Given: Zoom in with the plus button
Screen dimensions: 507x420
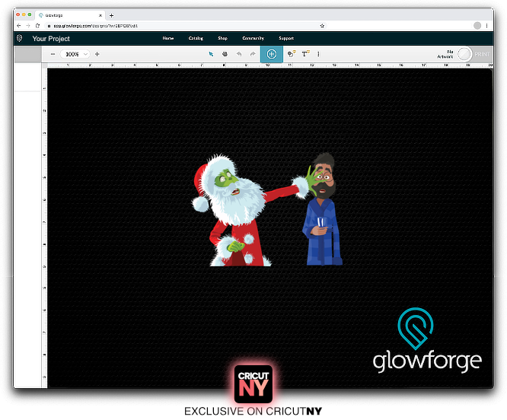Looking at the screenshot, I should pos(97,54).
